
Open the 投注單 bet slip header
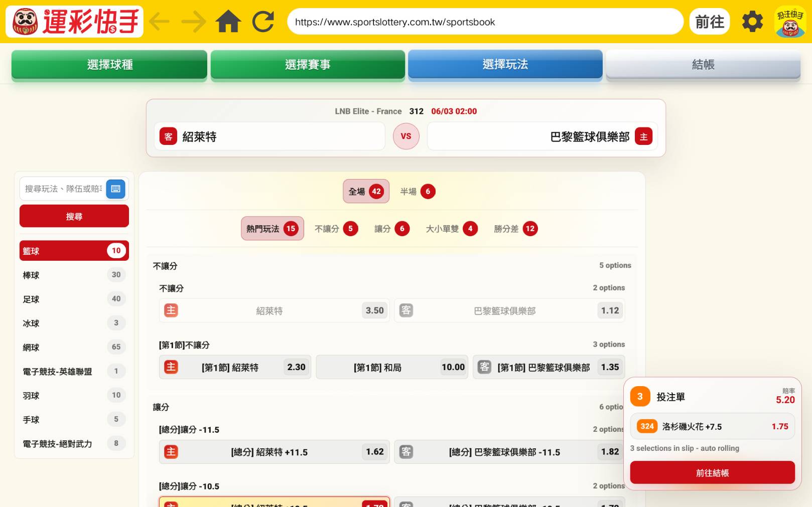point(670,397)
